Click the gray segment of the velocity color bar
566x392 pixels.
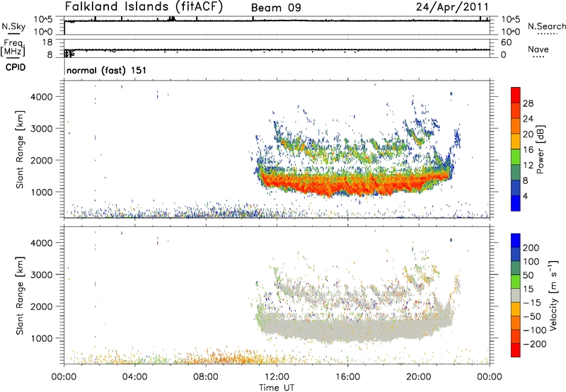(x=516, y=295)
